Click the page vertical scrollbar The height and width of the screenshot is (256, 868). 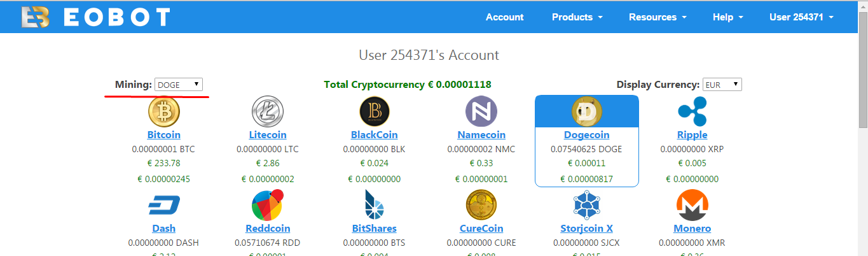pyautogui.click(x=863, y=128)
